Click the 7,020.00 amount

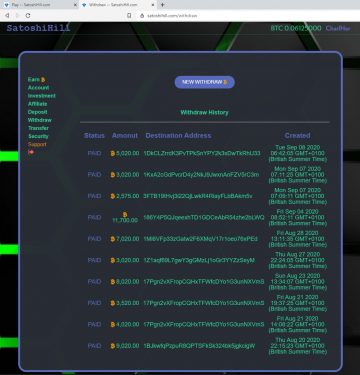point(128,239)
